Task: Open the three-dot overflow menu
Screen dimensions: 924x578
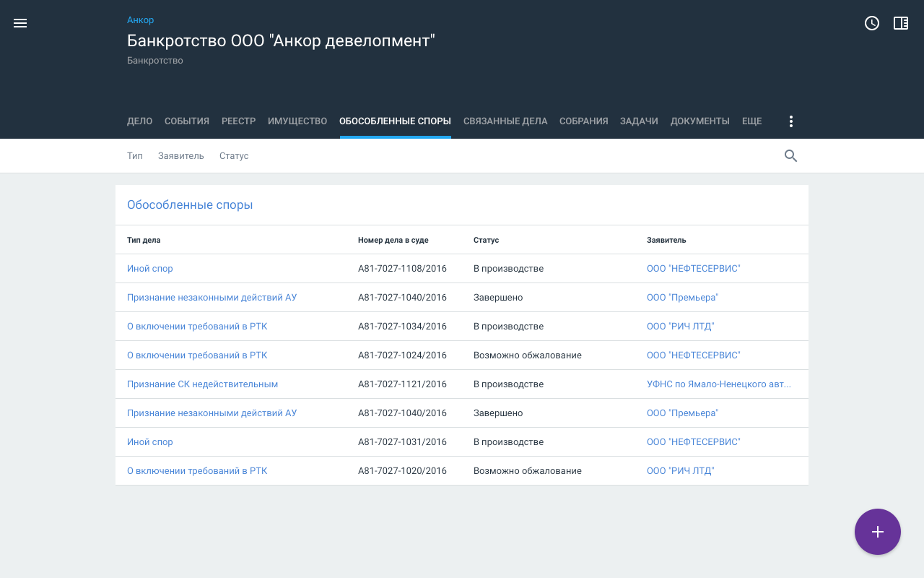Action: point(791,121)
